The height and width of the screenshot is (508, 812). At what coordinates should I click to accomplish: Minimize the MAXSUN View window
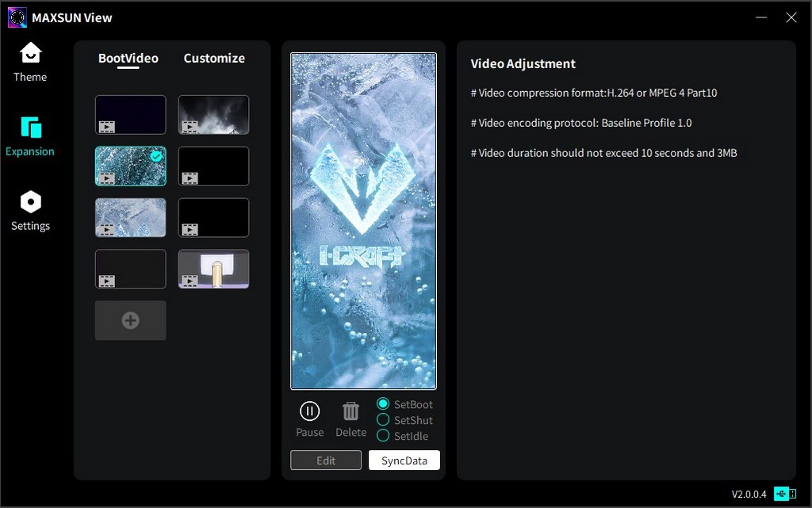(761, 17)
